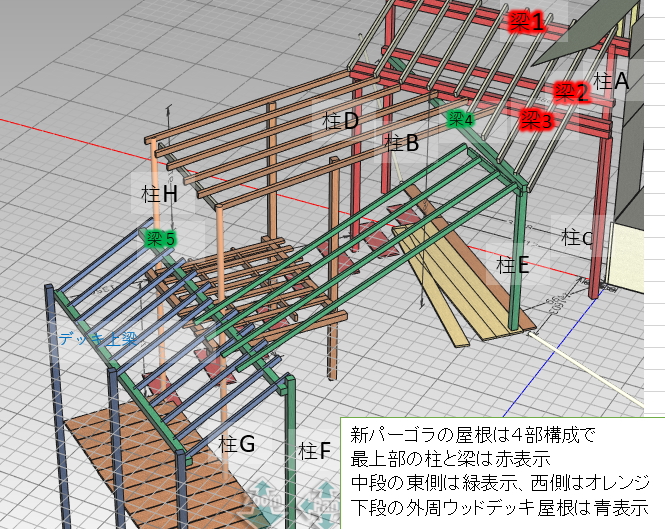Image resolution: width=665 pixels, height=529 pixels.
Task: Click the blue デッキ上梁 text label
Action: (x=98, y=338)
